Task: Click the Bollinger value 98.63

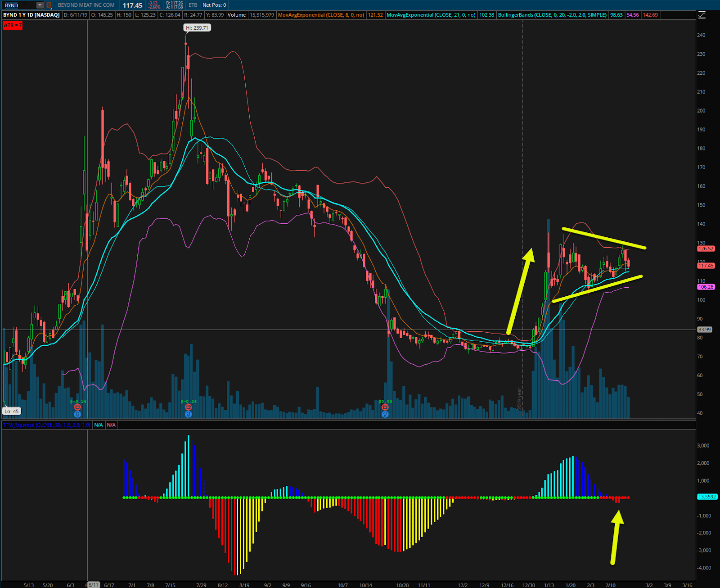Action: point(616,15)
